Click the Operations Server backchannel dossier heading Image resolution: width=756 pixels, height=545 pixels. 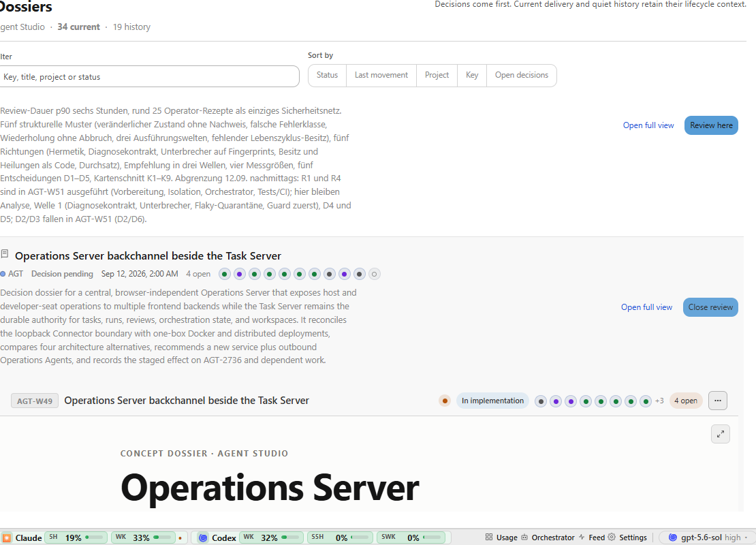coord(148,256)
